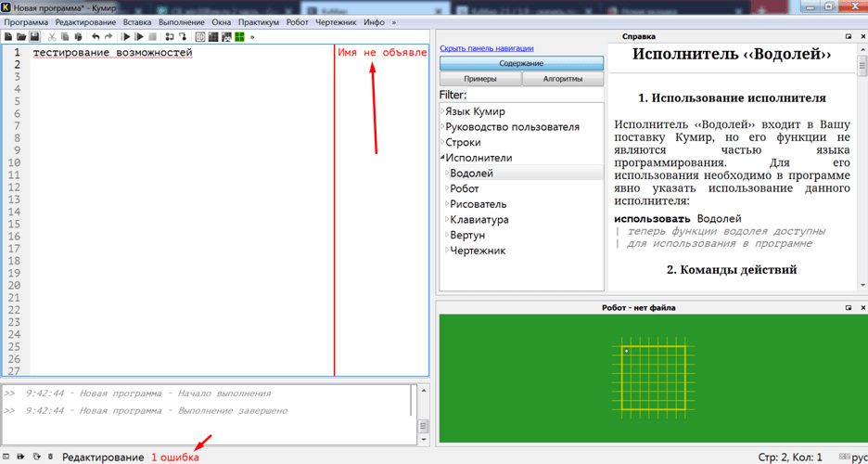This screenshot has height=464, width=868.
Task: Expand the Язык Кумир tree node
Action: 442,111
